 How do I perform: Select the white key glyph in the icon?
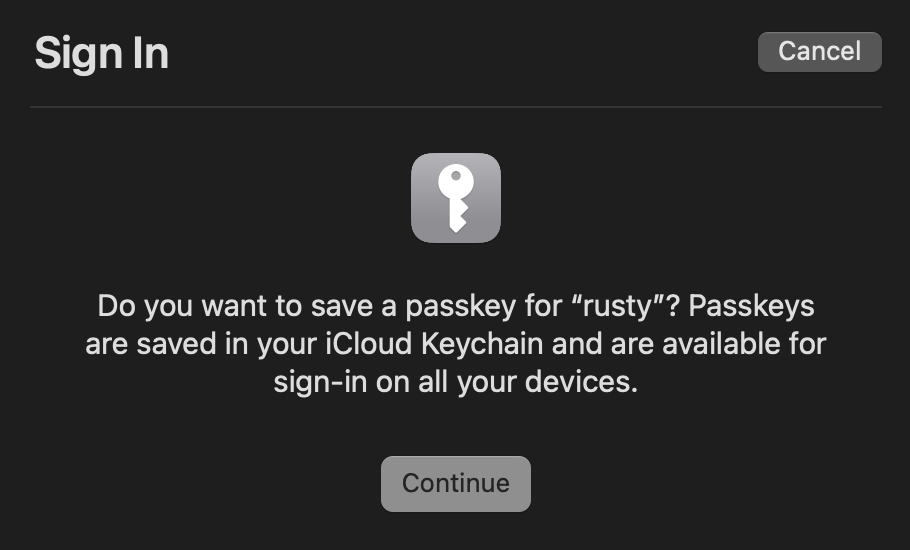tap(456, 198)
